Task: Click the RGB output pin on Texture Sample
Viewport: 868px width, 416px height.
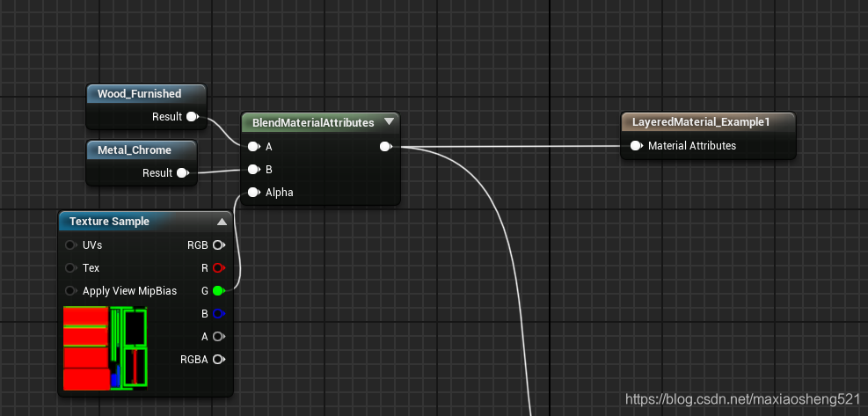Action: tap(219, 245)
